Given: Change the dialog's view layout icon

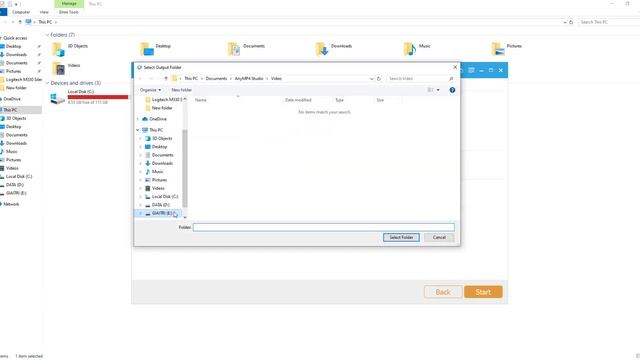Looking at the screenshot, I should pyautogui.click(x=430, y=90).
